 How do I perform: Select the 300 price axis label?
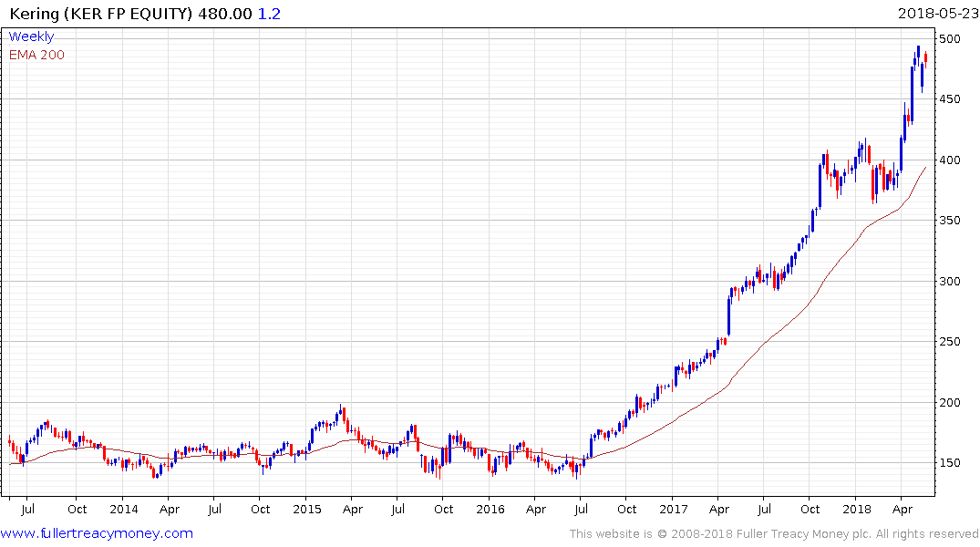pos(949,282)
